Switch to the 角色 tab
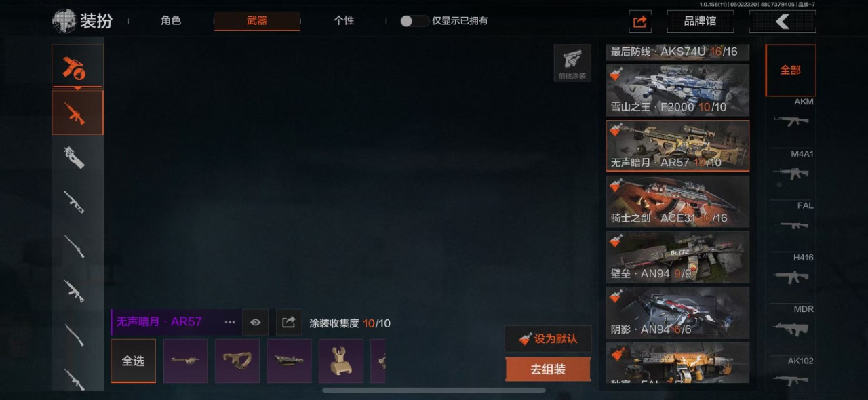 [171, 21]
